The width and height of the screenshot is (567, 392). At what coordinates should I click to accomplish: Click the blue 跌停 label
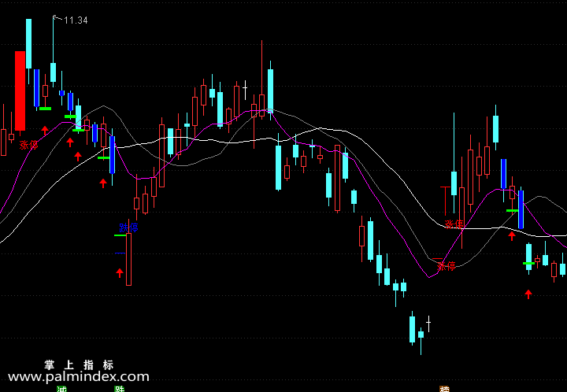point(128,228)
